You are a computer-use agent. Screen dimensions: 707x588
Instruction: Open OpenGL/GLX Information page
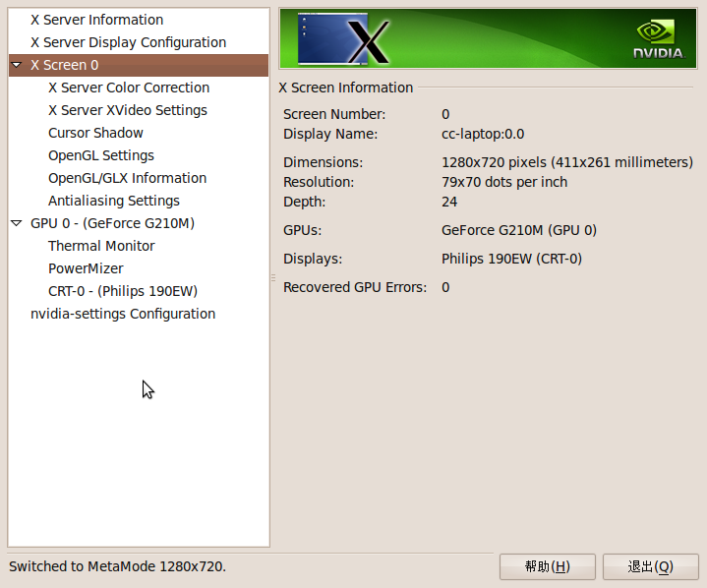pyautogui.click(x=127, y=178)
